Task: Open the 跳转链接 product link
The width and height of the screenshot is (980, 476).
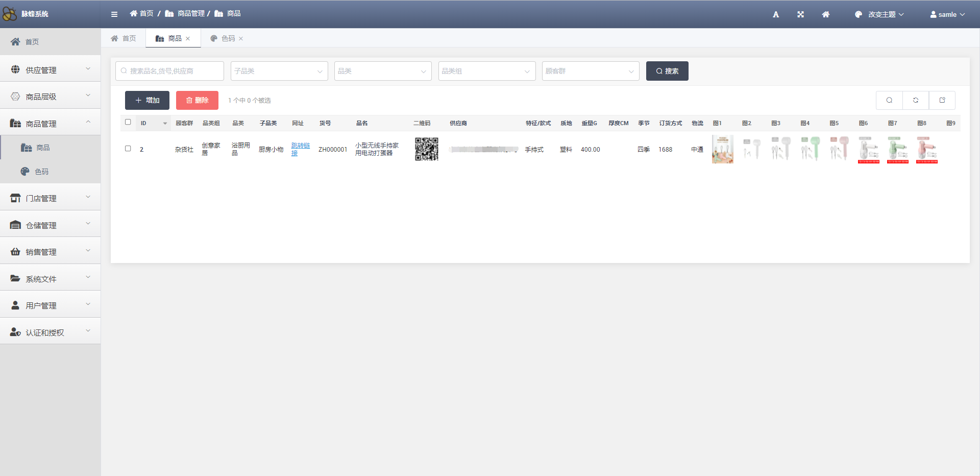Action: pyautogui.click(x=300, y=149)
